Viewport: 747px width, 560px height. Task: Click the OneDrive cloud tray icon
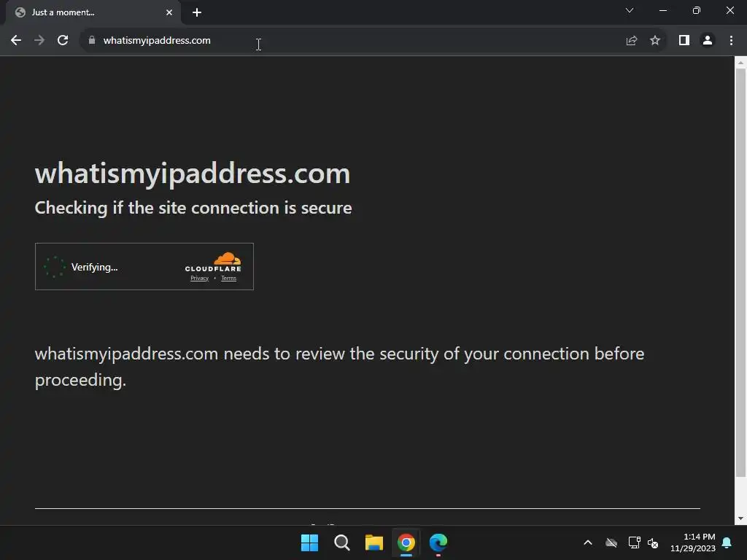point(611,542)
